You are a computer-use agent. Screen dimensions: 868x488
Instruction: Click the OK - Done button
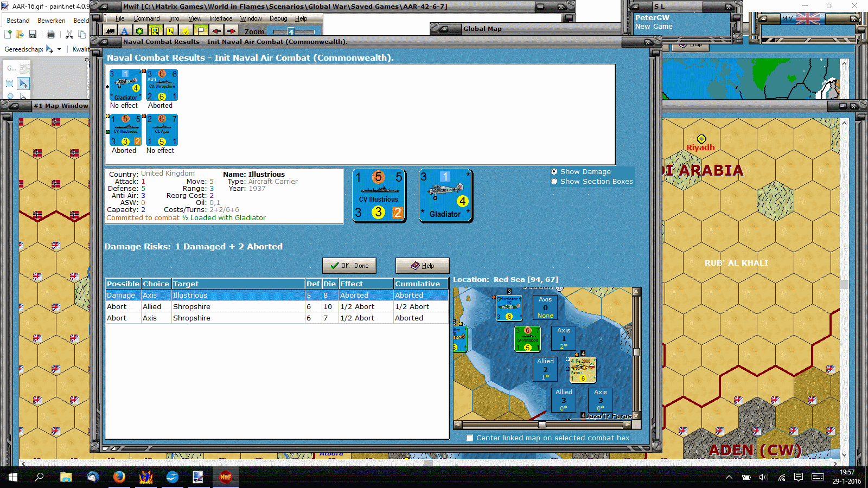(x=349, y=266)
